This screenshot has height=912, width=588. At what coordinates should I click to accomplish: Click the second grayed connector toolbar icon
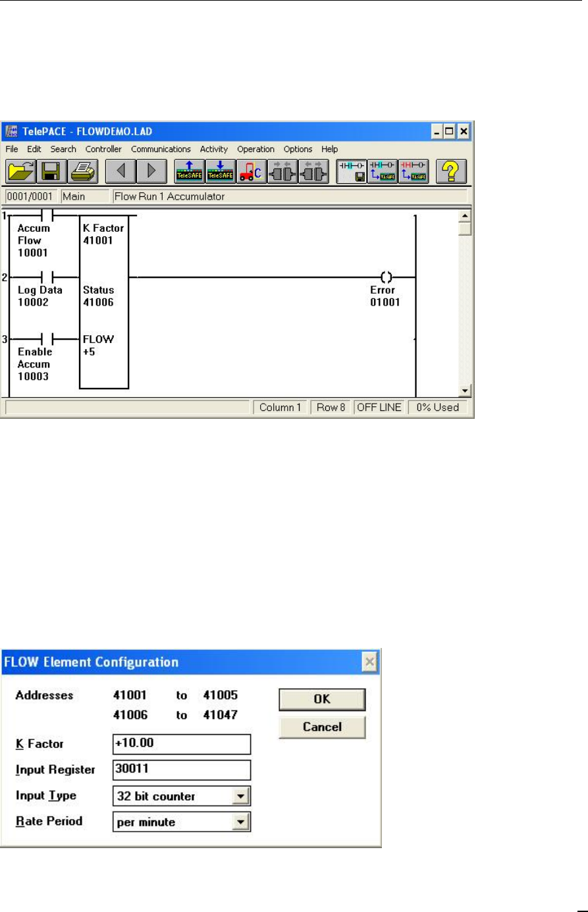pos(312,172)
